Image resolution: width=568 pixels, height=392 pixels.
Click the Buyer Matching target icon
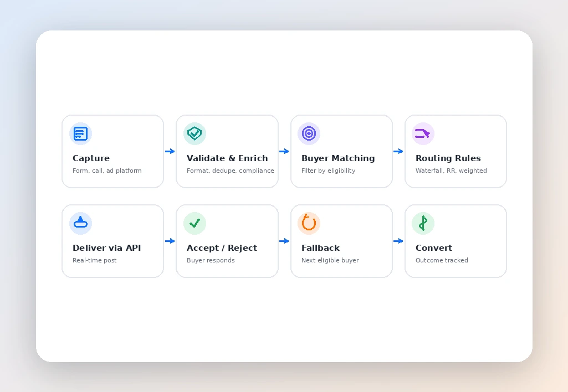click(x=309, y=133)
